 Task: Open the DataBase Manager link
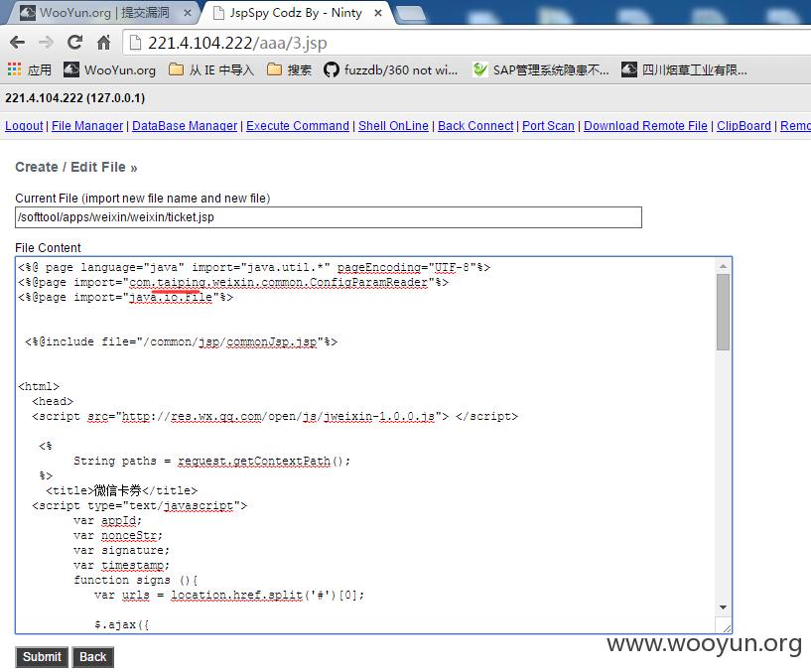tap(185, 126)
